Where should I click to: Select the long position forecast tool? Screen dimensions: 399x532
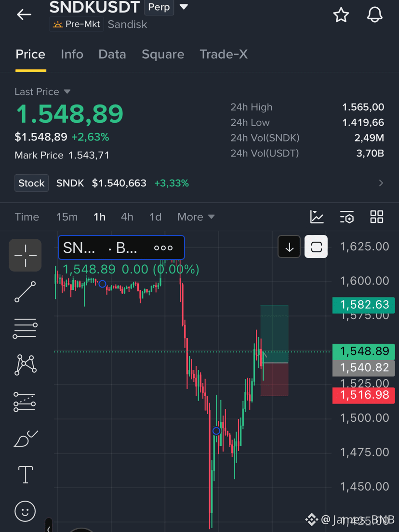click(25, 402)
